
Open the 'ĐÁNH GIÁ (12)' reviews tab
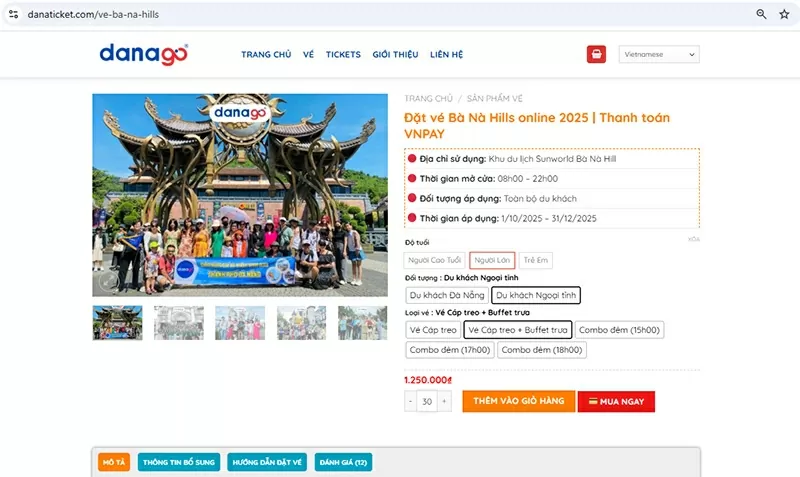click(343, 462)
